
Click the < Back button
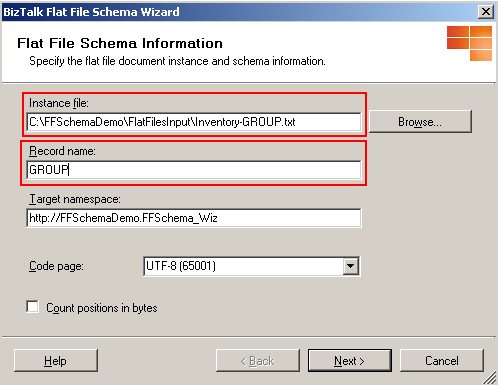click(x=258, y=361)
